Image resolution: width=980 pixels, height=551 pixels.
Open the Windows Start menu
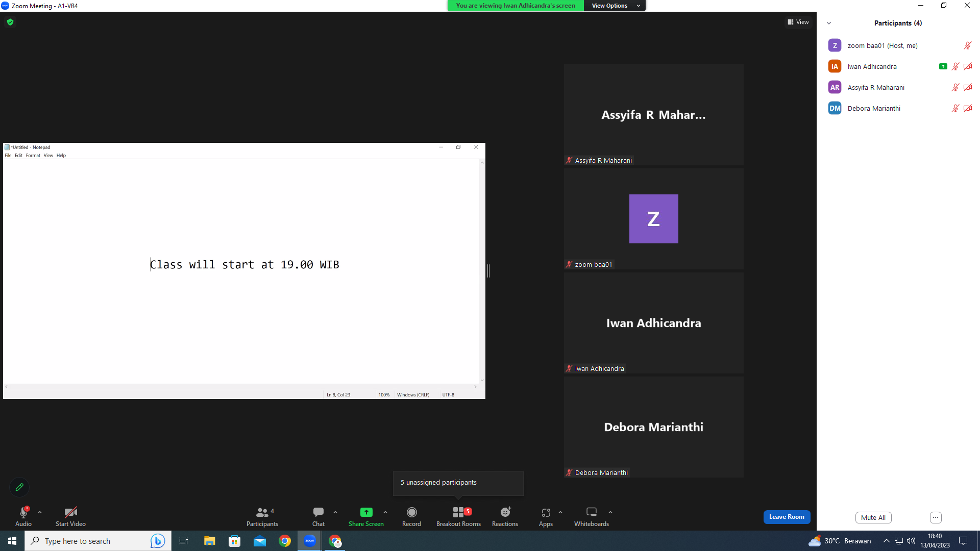click(12, 541)
